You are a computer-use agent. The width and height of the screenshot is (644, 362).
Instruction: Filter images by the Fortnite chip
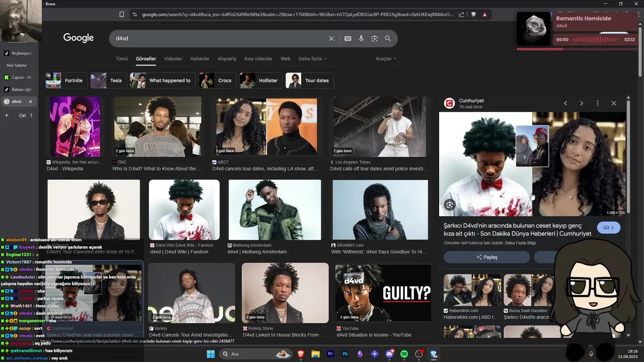point(66,80)
